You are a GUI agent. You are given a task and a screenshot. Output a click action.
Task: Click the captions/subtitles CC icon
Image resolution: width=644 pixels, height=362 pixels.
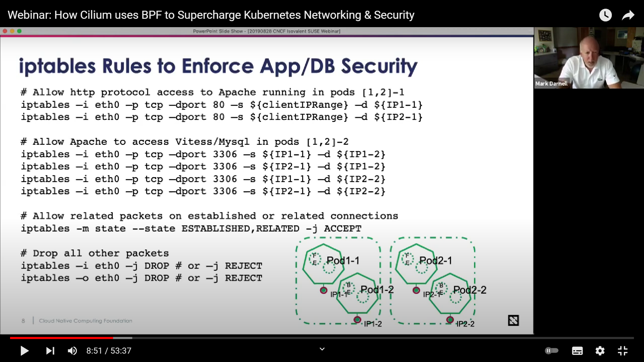click(578, 351)
